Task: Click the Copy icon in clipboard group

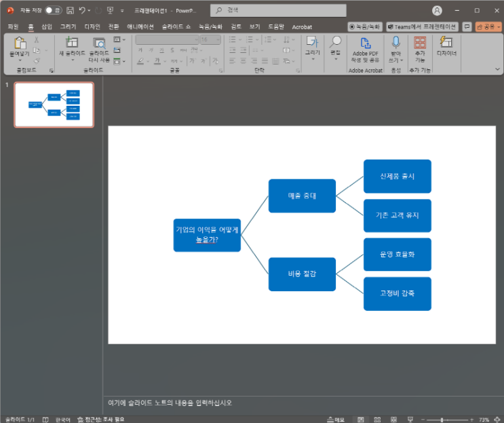Action: coord(37,50)
